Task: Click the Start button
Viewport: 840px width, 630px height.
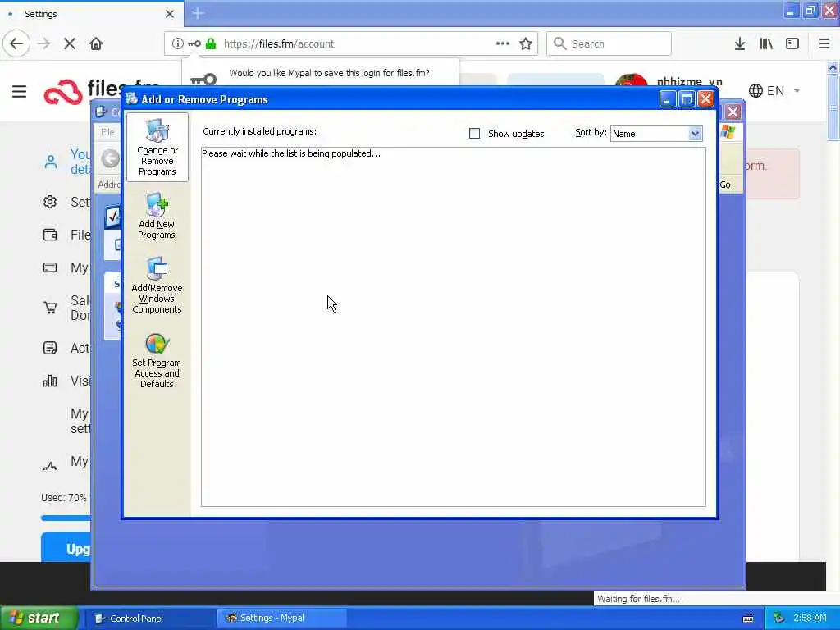Action: tap(39, 619)
